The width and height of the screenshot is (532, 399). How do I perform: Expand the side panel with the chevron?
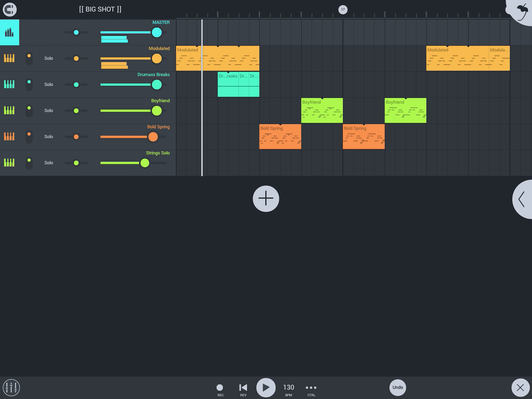tap(522, 199)
